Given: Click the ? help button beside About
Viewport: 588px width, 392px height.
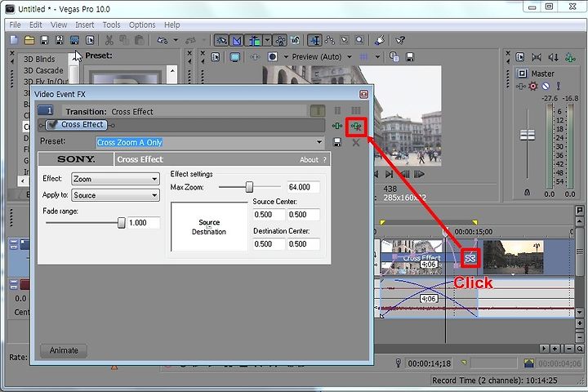Looking at the screenshot, I should 325,160.
